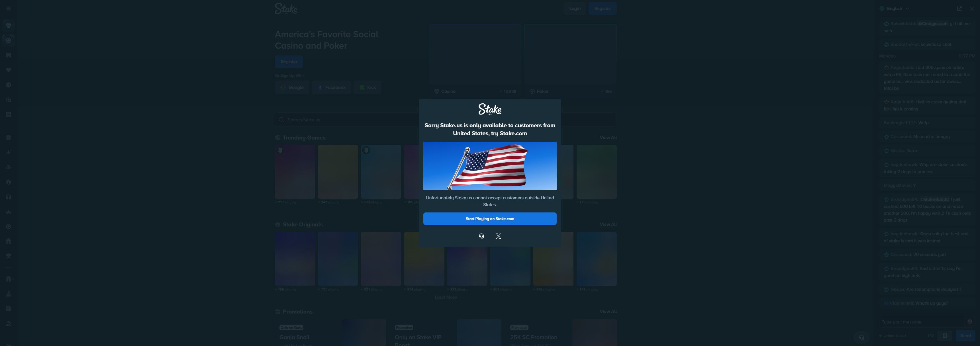Click the Online 10,901 counter
Viewport: 980px width, 346px height.
893,336
